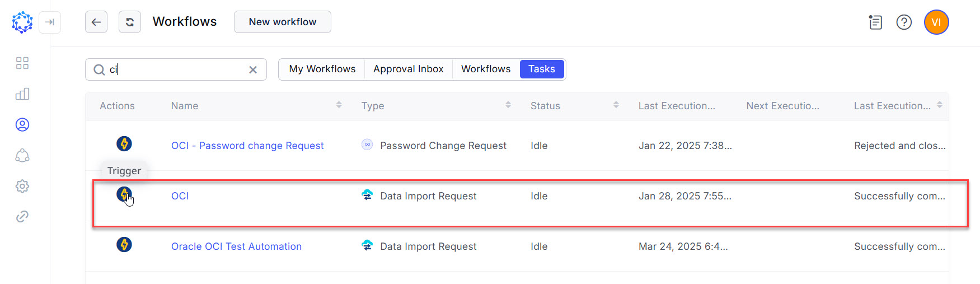This screenshot has width=980, height=284.
Task: Click the first Last Execution... header
Action: coord(677,106)
